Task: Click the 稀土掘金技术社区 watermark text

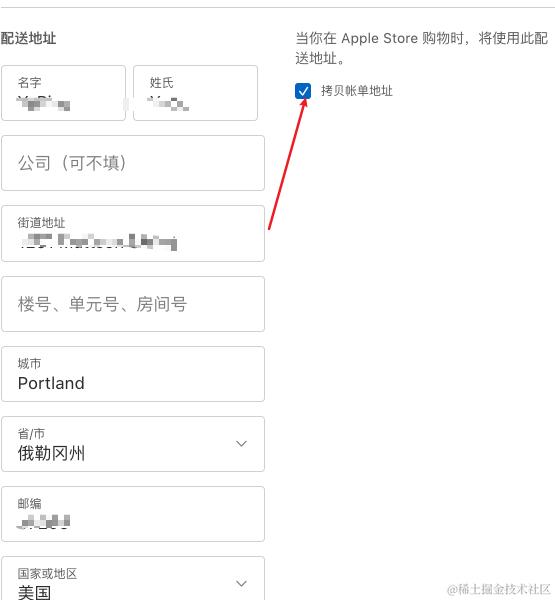Action: coord(499,589)
